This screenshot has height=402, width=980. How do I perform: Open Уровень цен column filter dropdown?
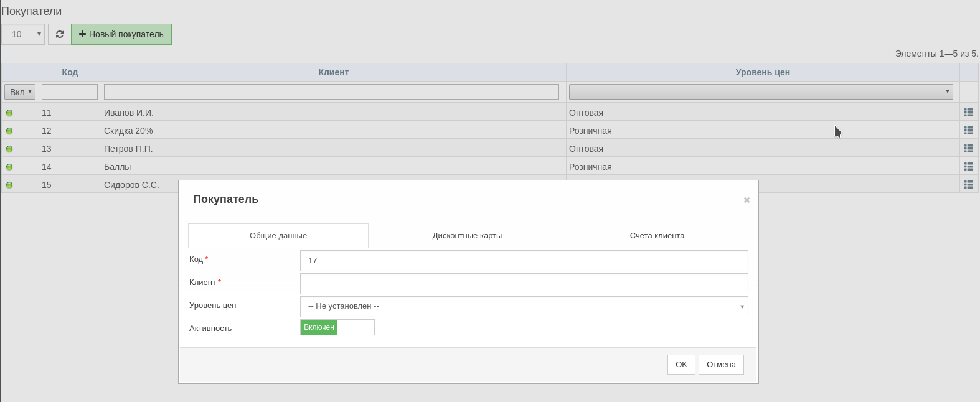[x=761, y=91]
